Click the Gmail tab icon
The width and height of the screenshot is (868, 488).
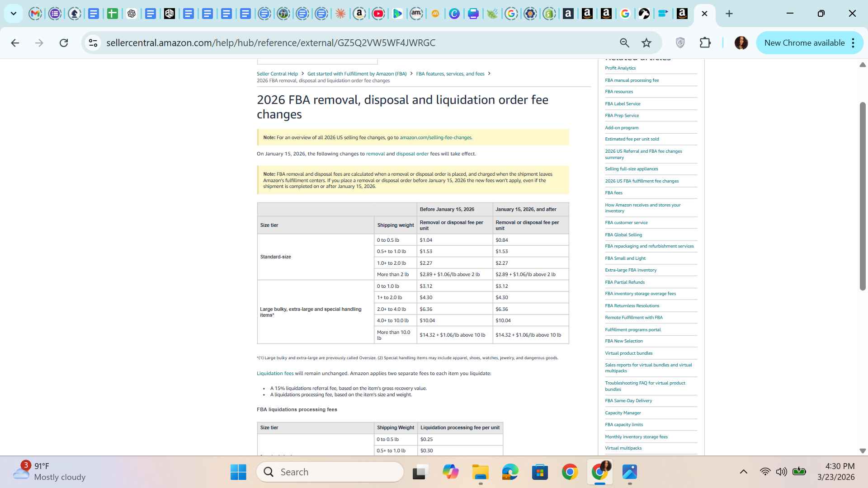click(35, 14)
